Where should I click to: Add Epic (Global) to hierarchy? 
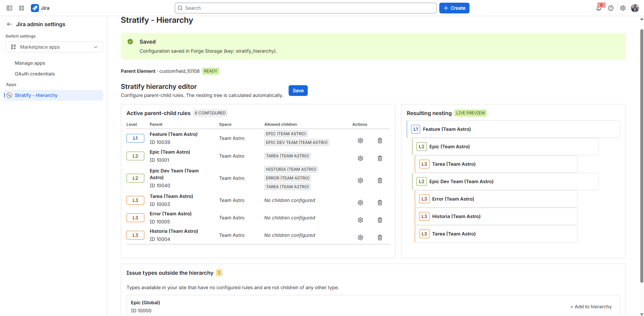591,307
